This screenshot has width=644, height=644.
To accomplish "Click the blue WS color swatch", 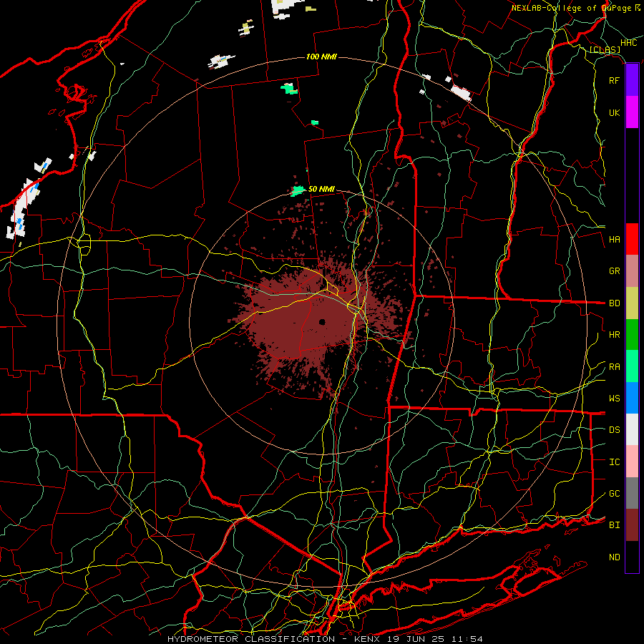I will click(x=632, y=398).
